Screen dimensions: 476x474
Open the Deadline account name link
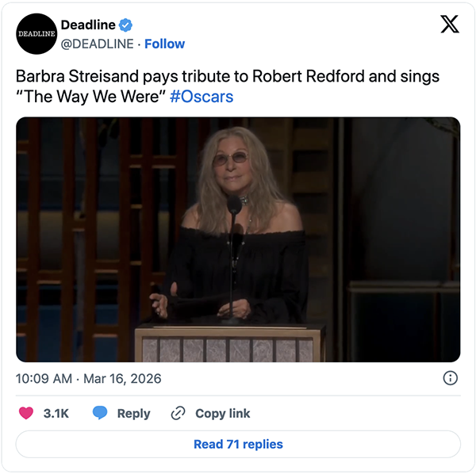(88, 25)
